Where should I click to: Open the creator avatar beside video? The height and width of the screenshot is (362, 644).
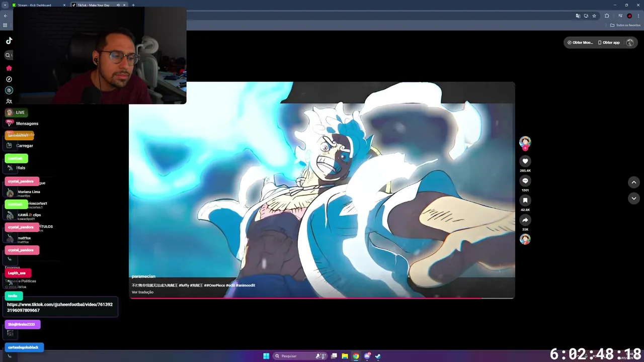(525, 142)
